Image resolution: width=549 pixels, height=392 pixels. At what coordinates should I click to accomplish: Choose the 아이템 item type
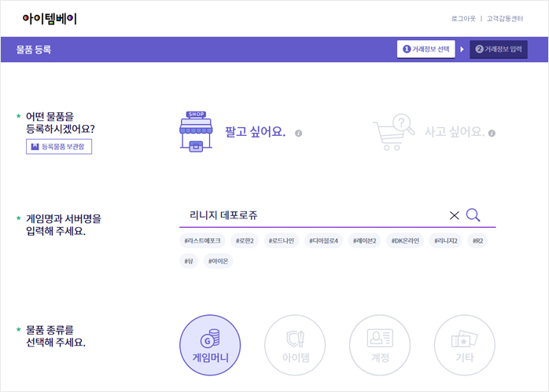point(295,345)
